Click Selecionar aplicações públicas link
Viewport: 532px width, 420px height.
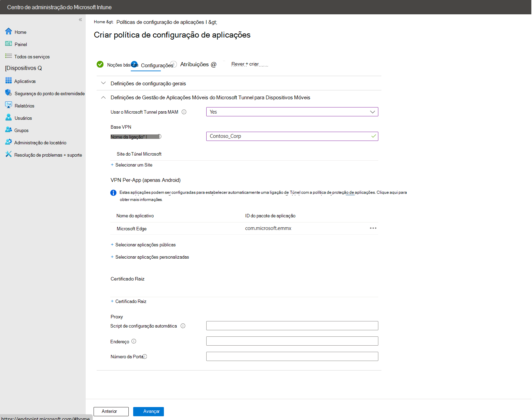coord(145,245)
